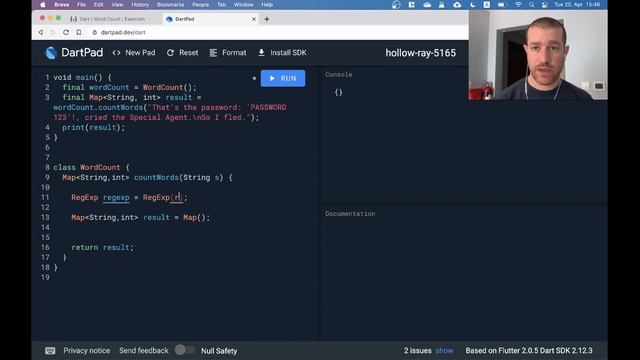This screenshot has height=360, width=640.
Task: Open the People menu
Action: (200, 4)
